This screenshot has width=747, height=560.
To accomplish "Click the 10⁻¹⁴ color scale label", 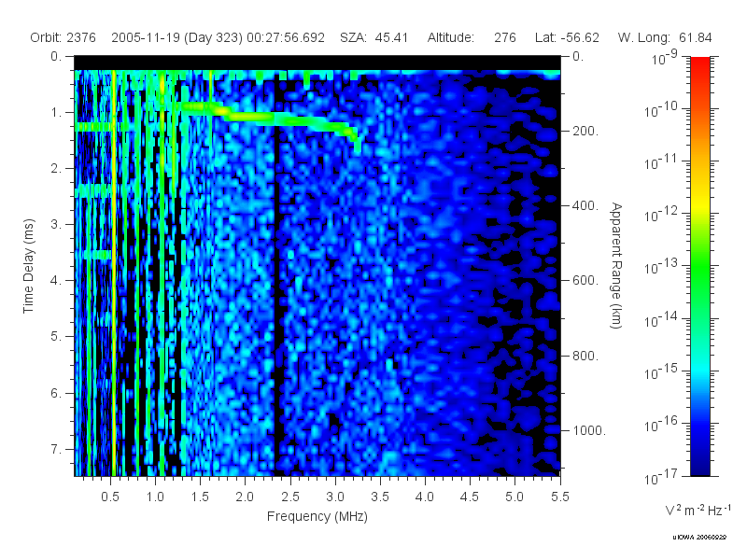I will tap(661, 320).
